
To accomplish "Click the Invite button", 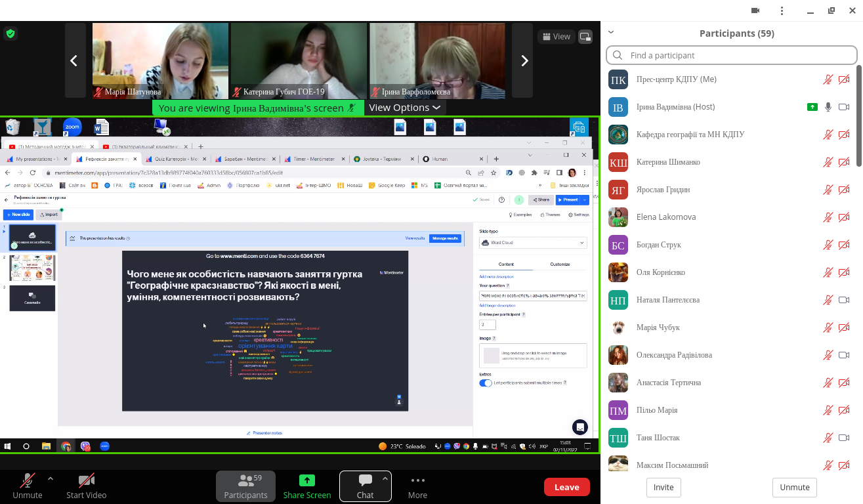I will click(x=663, y=488).
